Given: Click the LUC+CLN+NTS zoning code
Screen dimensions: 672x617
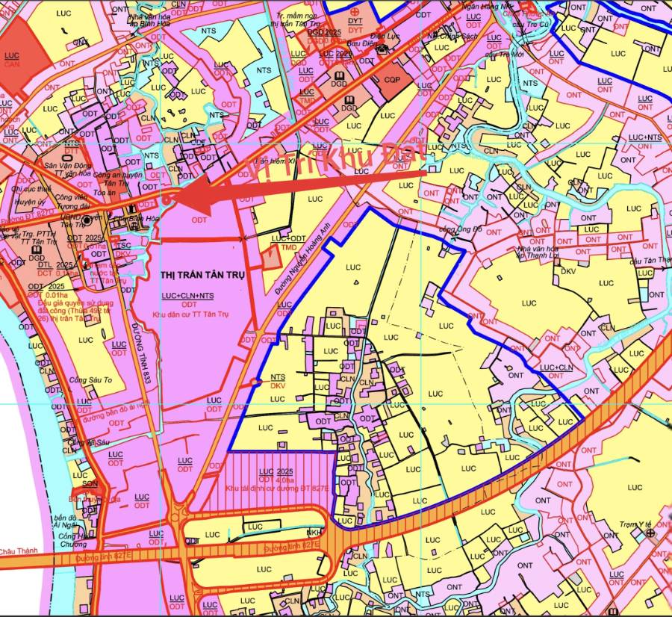Looking at the screenshot, I should 187,296.
